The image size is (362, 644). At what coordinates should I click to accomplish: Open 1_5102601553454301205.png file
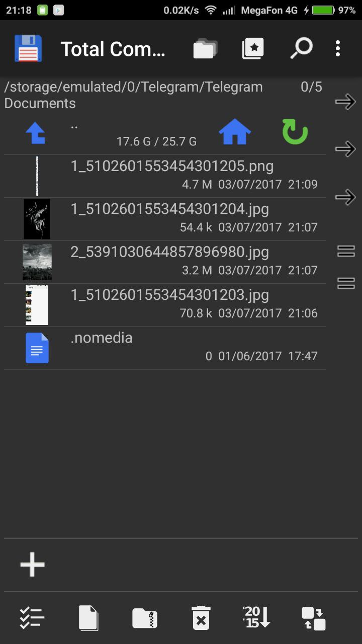point(165,176)
